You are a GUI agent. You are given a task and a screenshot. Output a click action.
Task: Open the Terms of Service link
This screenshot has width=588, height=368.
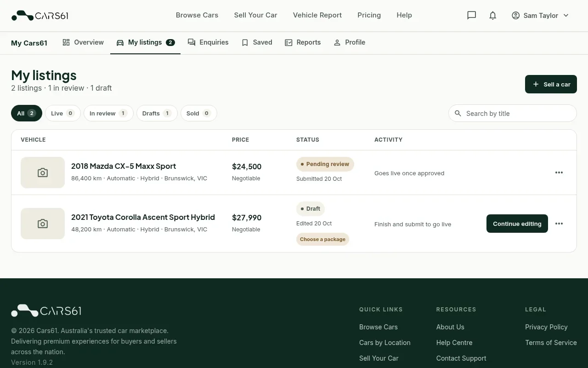[551, 343]
